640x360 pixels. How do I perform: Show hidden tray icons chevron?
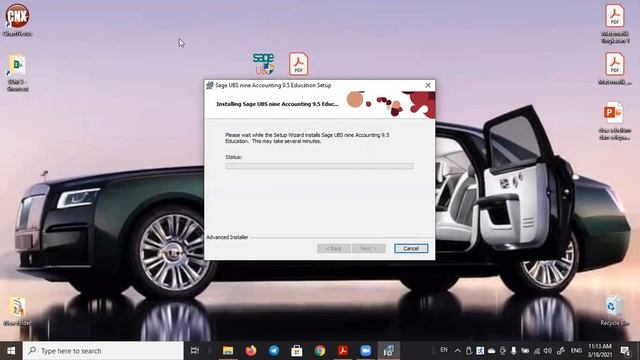(x=458, y=351)
